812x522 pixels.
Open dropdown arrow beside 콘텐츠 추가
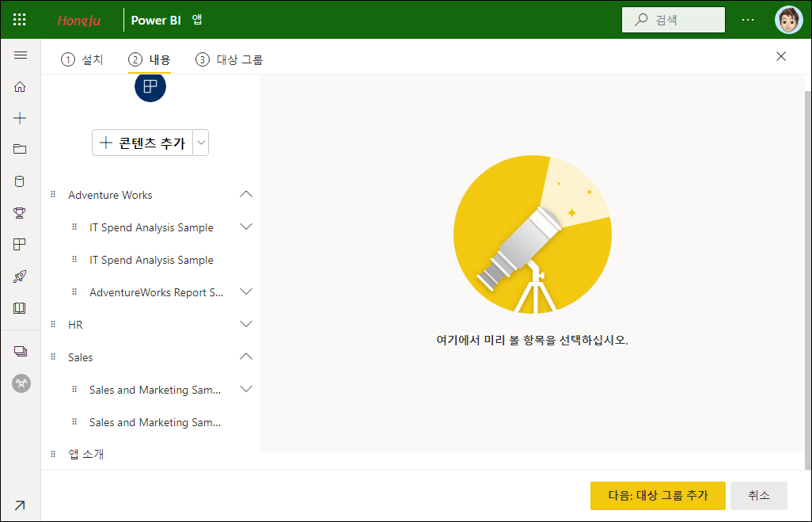click(x=202, y=143)
